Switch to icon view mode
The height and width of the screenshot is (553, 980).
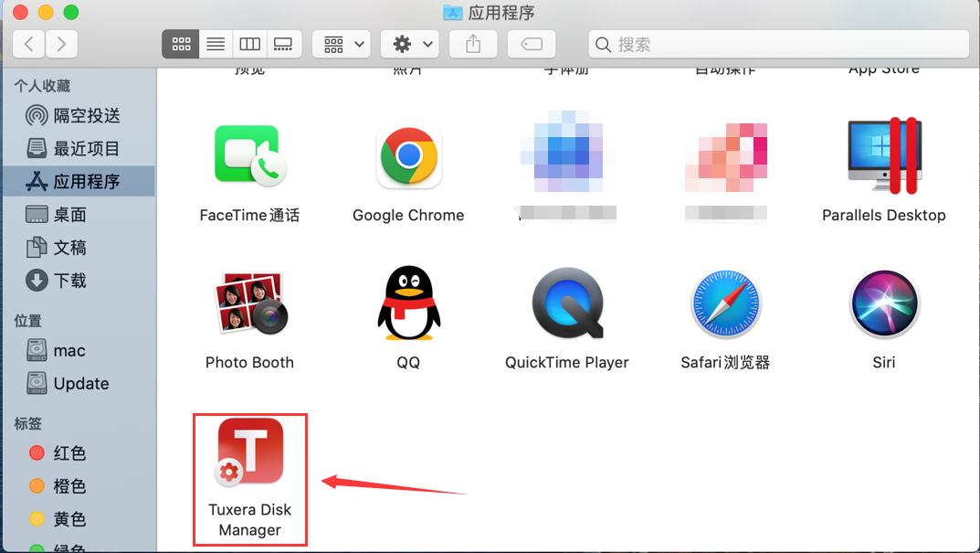(x=181, y=44)
